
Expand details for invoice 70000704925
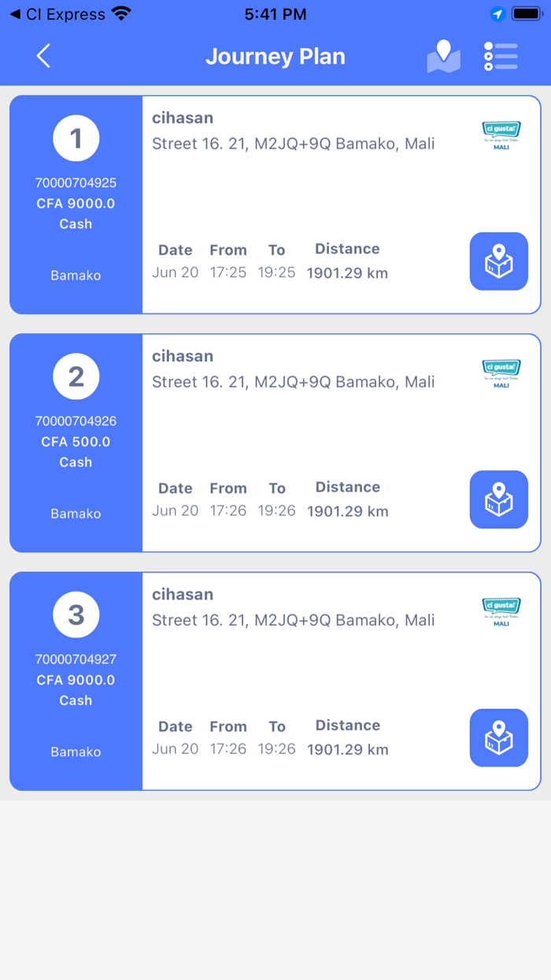[76, 183]
